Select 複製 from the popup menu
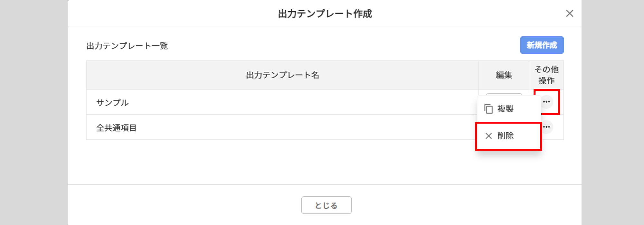 505,109
